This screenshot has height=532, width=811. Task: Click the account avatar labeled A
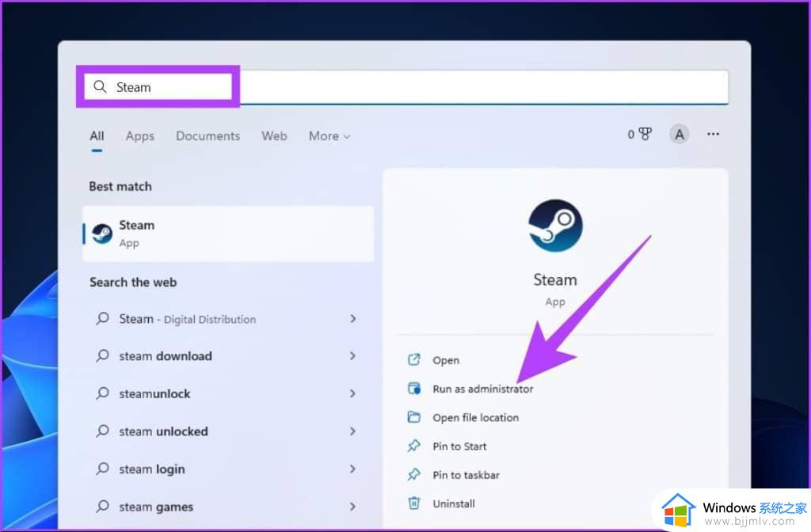(x=679, y=135)
